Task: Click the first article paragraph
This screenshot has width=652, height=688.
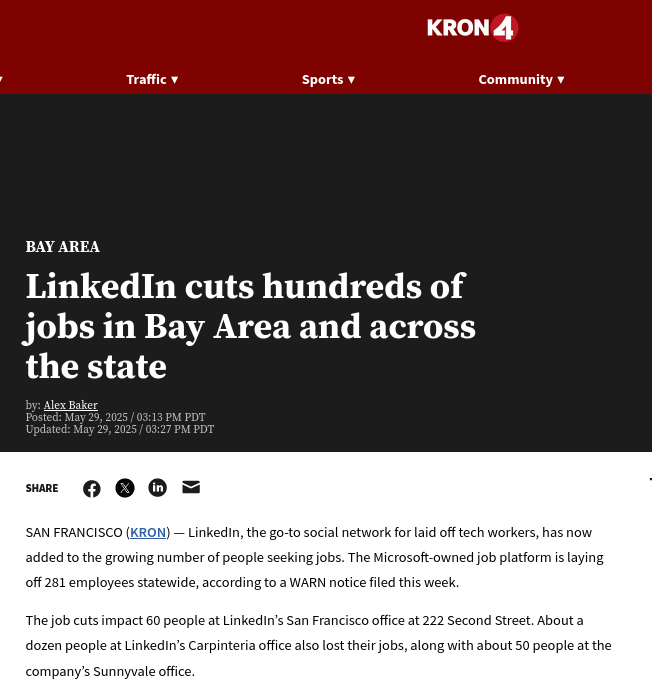Action: [315, 557]
